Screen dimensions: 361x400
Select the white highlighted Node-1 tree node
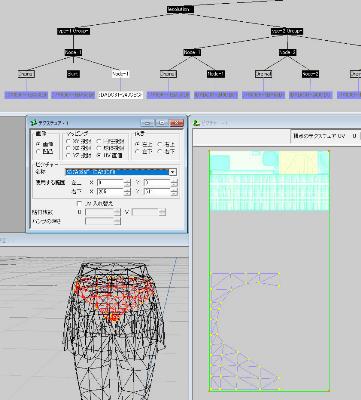(120, 74)
